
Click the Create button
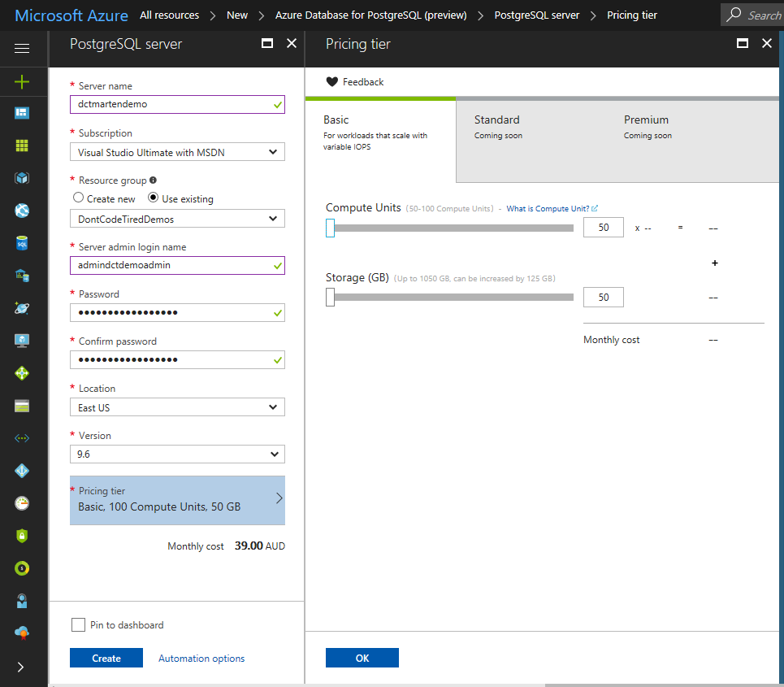click(106, 658)
